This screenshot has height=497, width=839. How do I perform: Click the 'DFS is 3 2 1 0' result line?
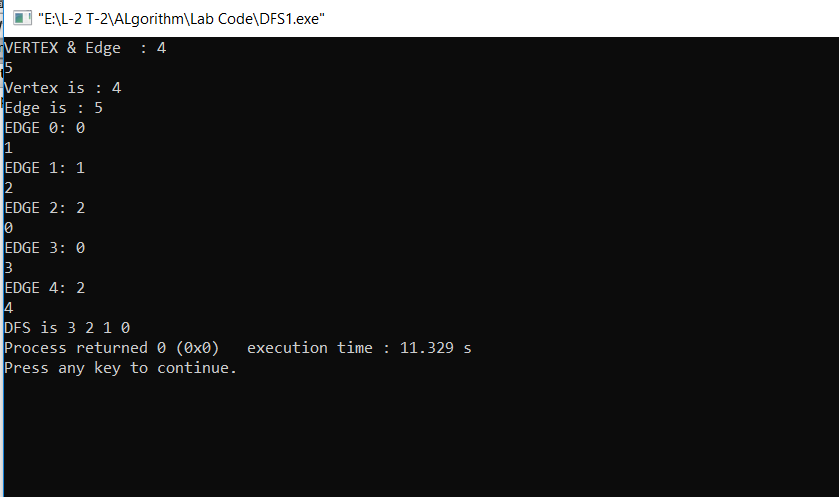(67, 328)
